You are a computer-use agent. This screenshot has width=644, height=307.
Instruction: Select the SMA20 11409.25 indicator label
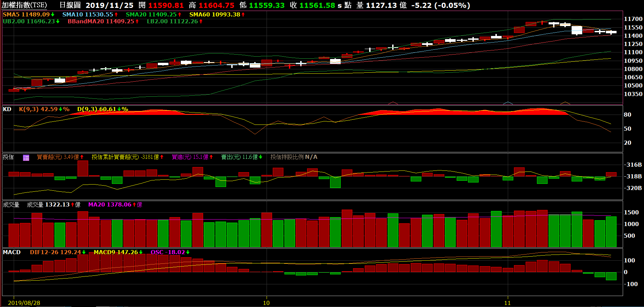click(x=154, y=14)
